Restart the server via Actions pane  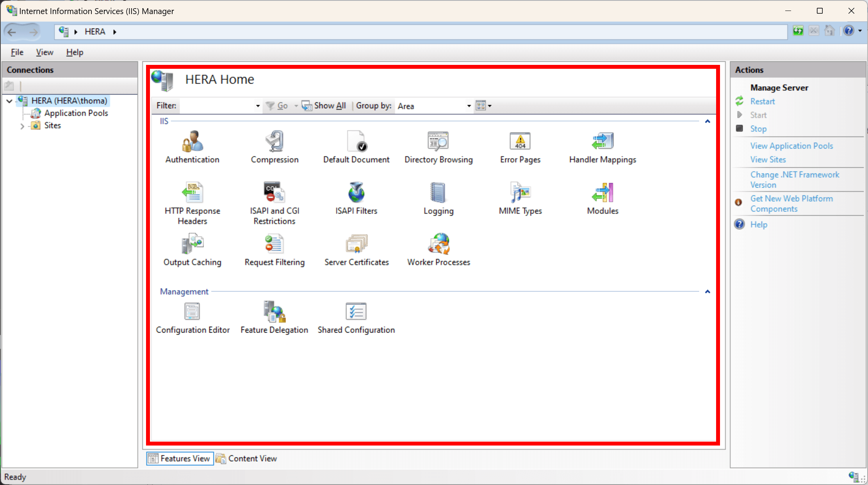click(762, 101)
